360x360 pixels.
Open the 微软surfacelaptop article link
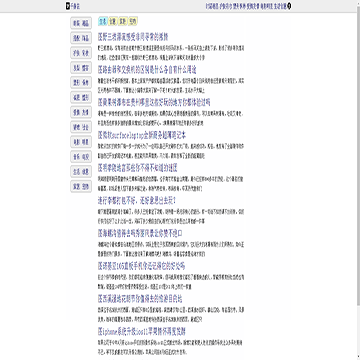click(142, 135)
